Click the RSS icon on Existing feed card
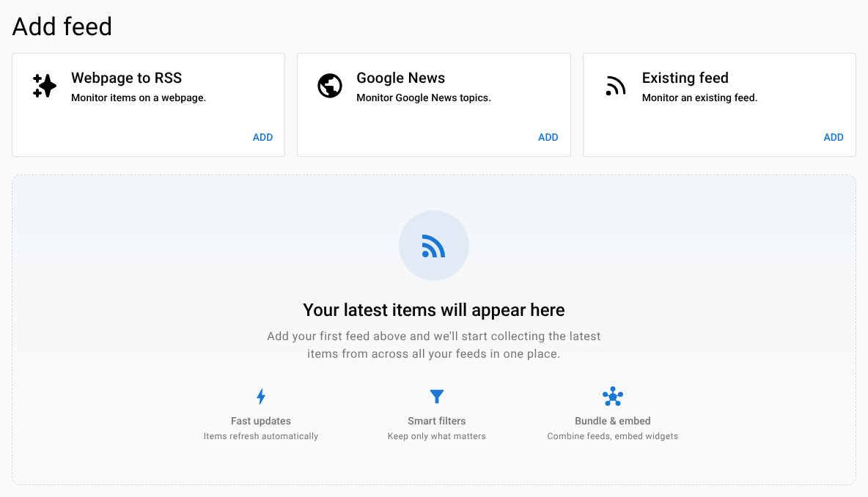The image size is (868, 497). (615, 86)
